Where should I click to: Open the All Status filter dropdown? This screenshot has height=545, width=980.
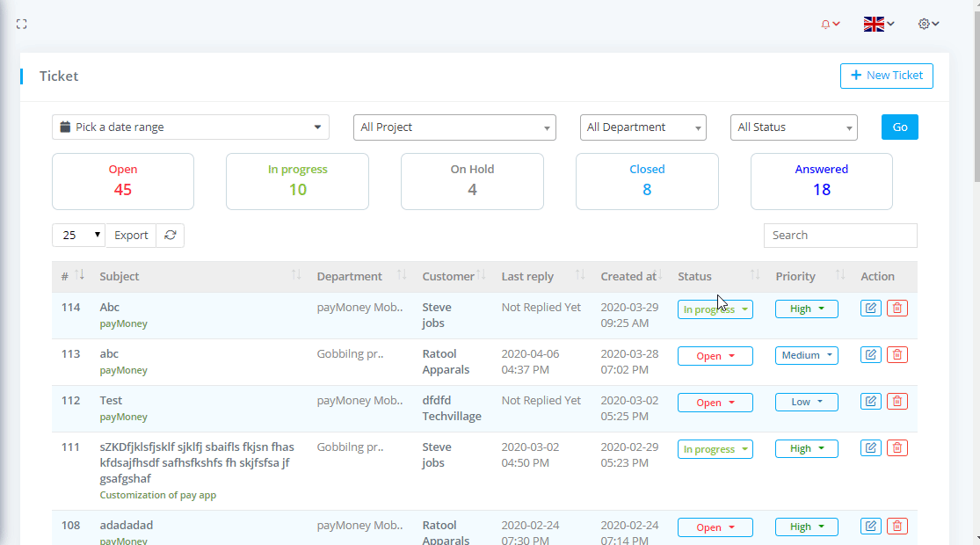(x=794, y=127)
